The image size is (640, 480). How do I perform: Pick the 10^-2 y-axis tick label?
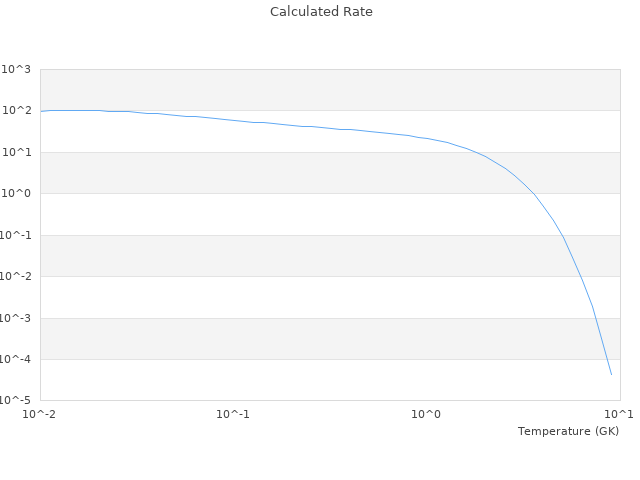(14, 277)
